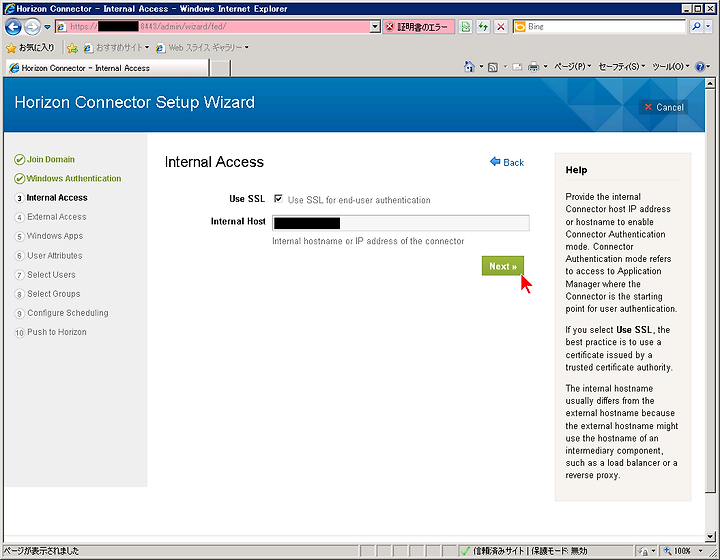Viewport: 720px width, 560px height.
Task: Click the Internal Host input field
Action: click(x=400, y=223)
